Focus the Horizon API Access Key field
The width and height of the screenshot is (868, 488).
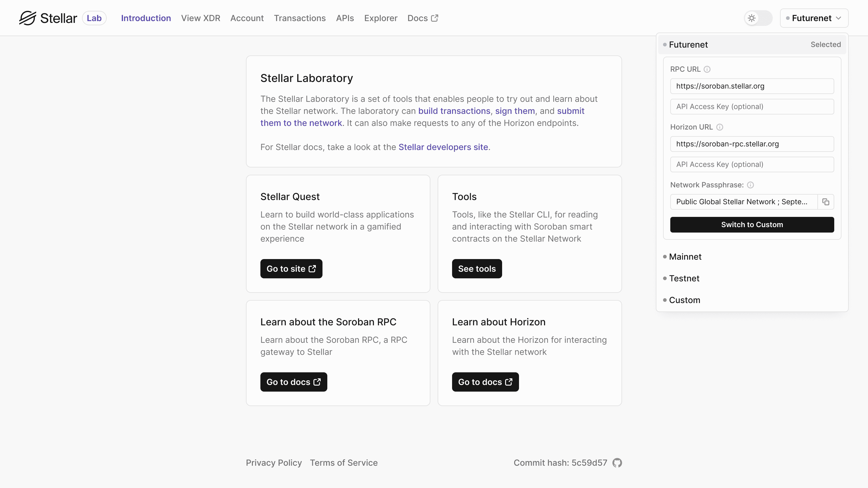click(752, 165)
